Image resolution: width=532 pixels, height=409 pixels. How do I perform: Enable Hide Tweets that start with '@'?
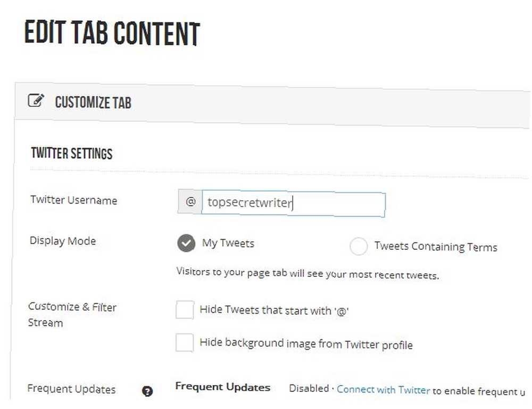click(x=185, y=309)
